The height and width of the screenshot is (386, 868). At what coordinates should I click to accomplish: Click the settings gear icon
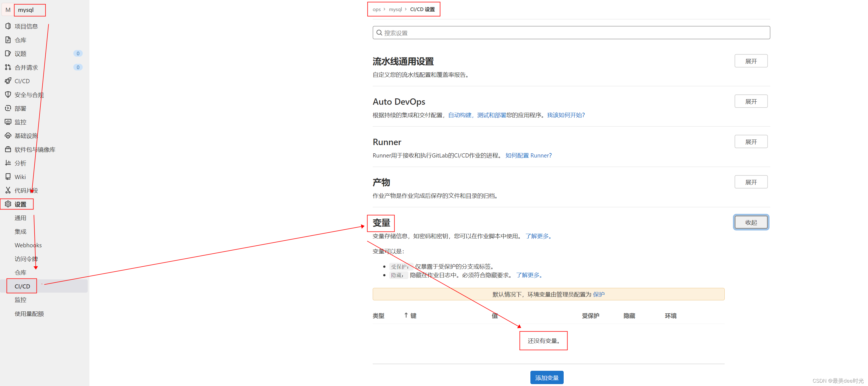click(x=8, y=204)
